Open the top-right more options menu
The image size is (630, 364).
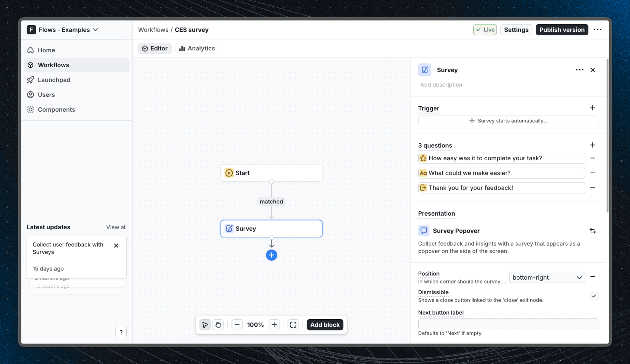pos(597,30)
